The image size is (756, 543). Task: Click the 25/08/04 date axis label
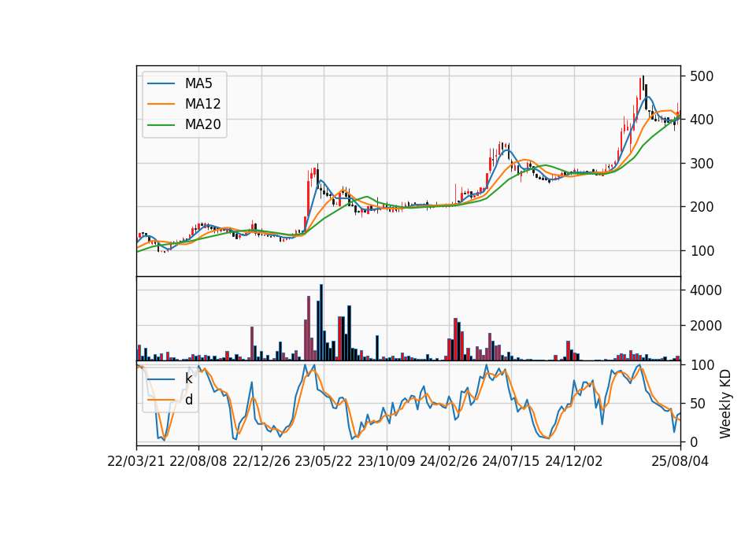pyautogui.click(x=680, y=461)
